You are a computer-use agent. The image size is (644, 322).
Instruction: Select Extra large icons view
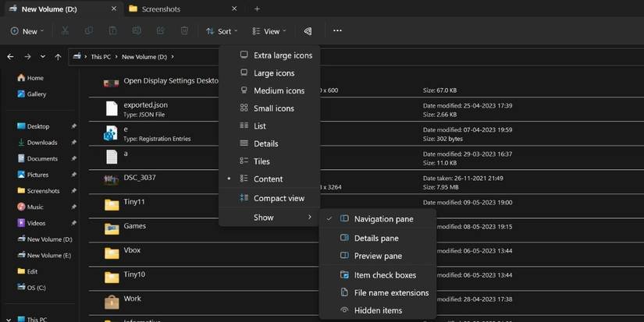click(x=282, y=55)
